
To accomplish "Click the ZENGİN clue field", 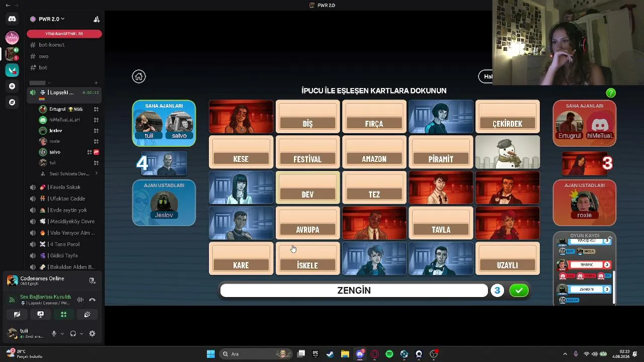I will point(354,291).
